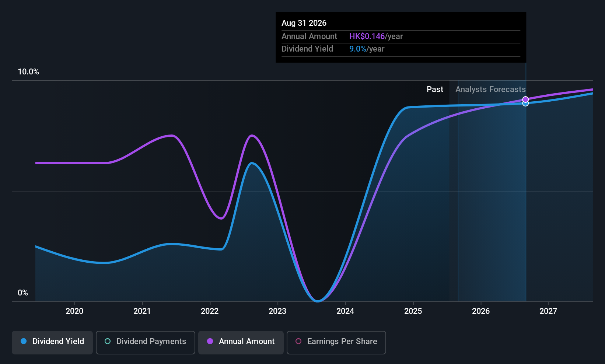Click the 9.0%/year tooltip value

367,49
